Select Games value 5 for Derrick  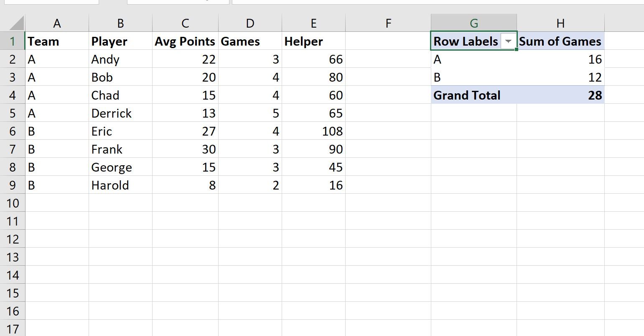coord(250,113)
